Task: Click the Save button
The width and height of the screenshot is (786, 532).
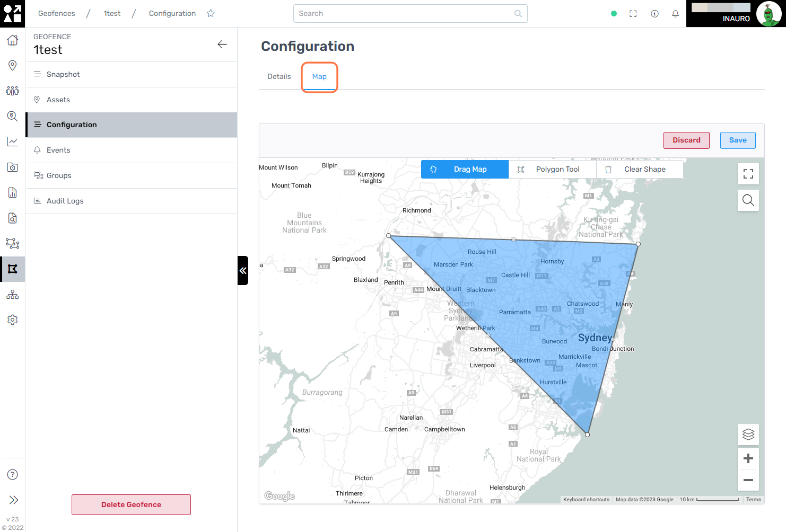Action: pos(738,140)
